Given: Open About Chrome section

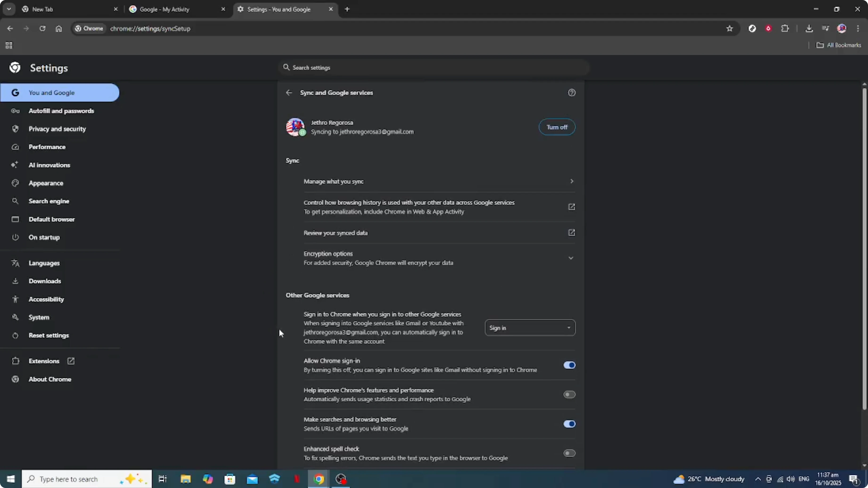Looking at the screenshot, I should tap(60, 379).
